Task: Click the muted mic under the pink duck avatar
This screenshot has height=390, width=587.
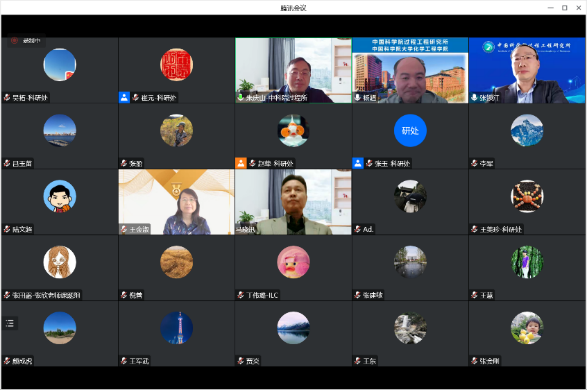Action: (x=241, y=295)
